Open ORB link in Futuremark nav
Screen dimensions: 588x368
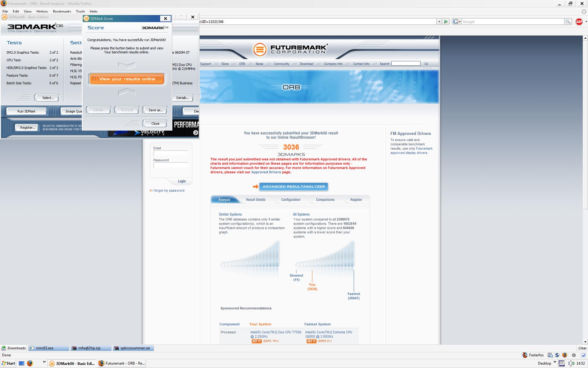[x=242, y=64]
